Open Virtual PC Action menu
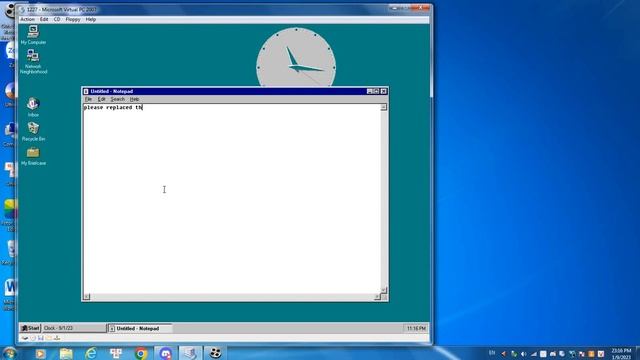The image size is (640, 360). pyautogui.click(x=27, y=19)
